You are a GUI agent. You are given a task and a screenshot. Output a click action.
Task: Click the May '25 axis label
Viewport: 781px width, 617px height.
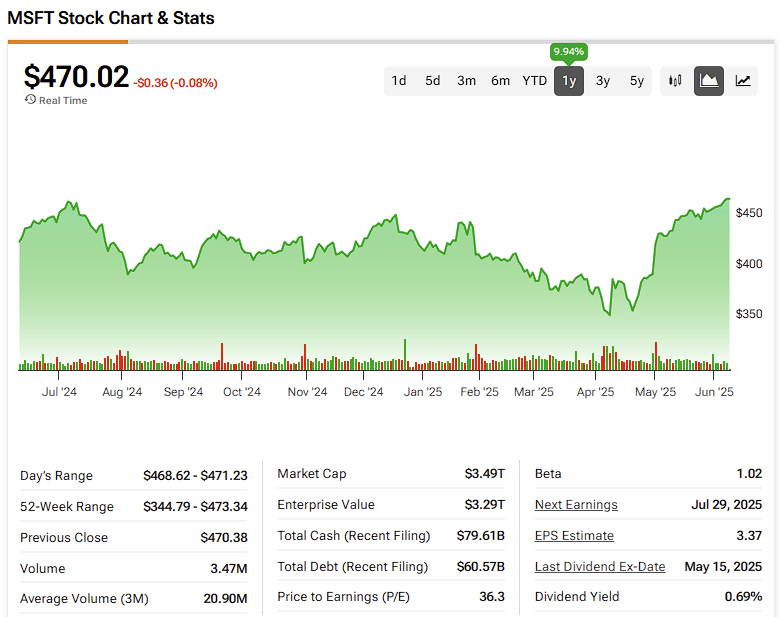pos(654,392)
